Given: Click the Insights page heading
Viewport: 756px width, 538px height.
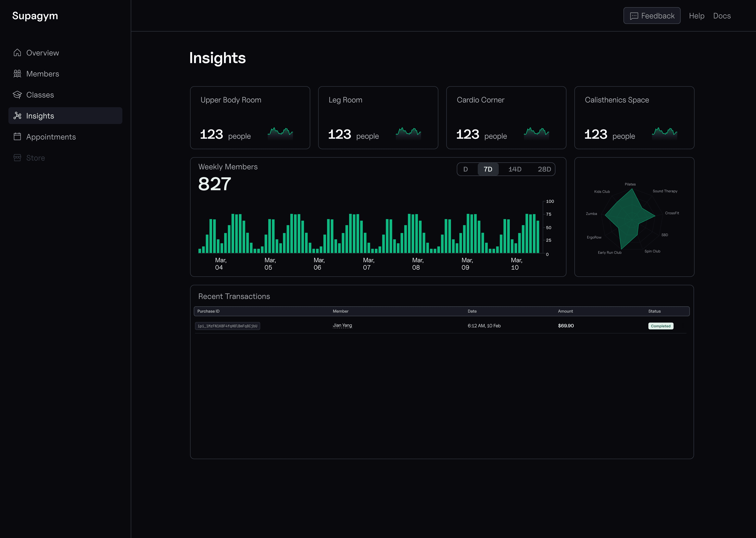Looking at the screenshot, I should (218, 58).
